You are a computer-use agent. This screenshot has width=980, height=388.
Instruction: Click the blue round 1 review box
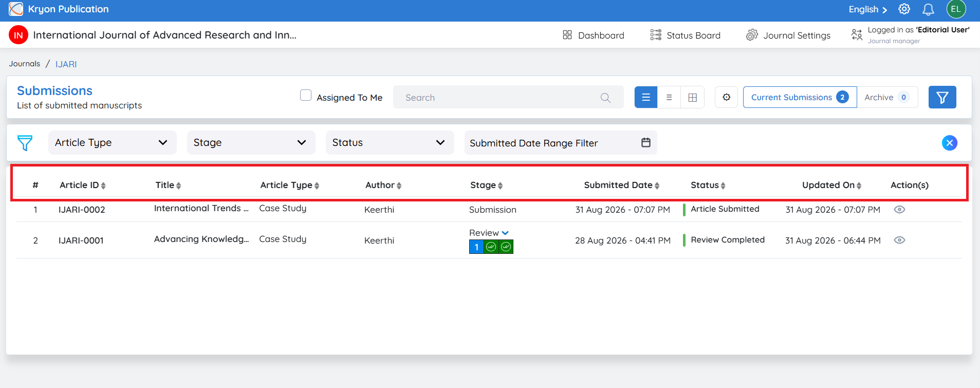(x=476, y=247)
